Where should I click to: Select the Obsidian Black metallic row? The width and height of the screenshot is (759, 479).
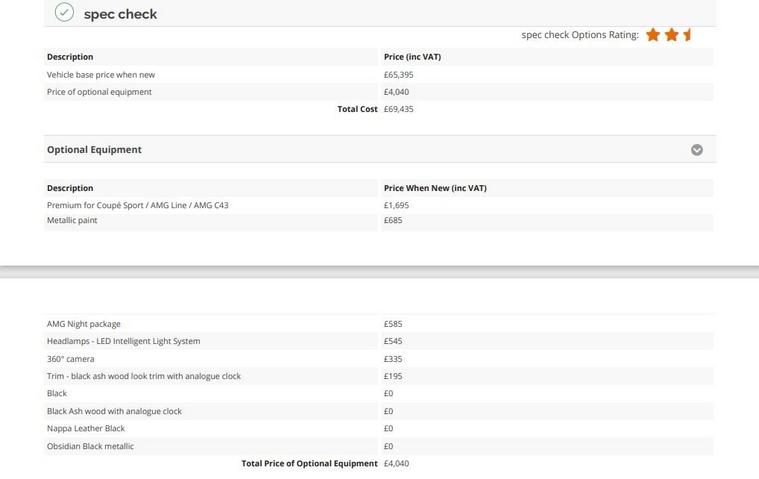[x=90, y=446]
